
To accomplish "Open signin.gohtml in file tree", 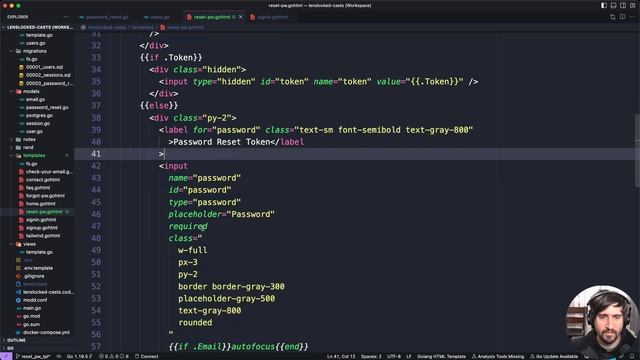I will [41, 220].
